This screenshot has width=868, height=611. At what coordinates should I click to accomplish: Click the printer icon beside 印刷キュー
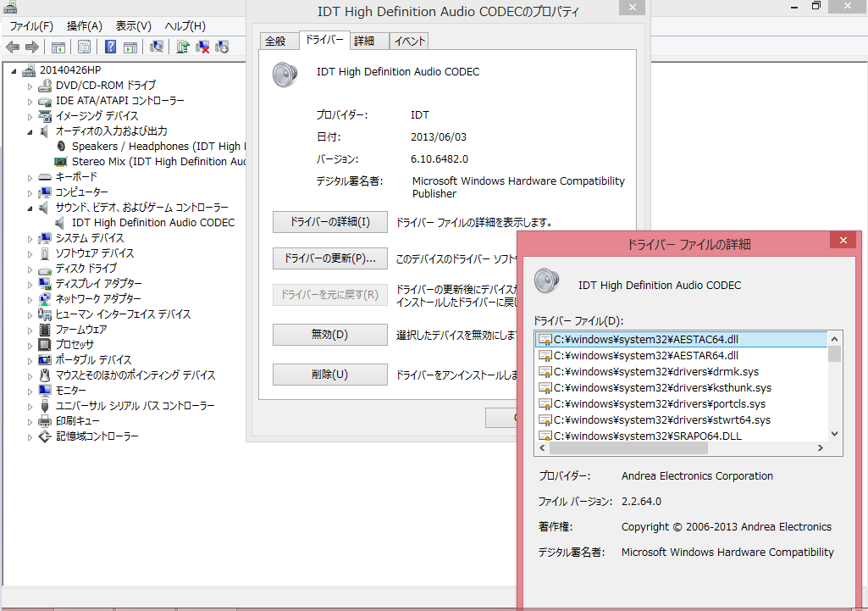click(45, 421)
